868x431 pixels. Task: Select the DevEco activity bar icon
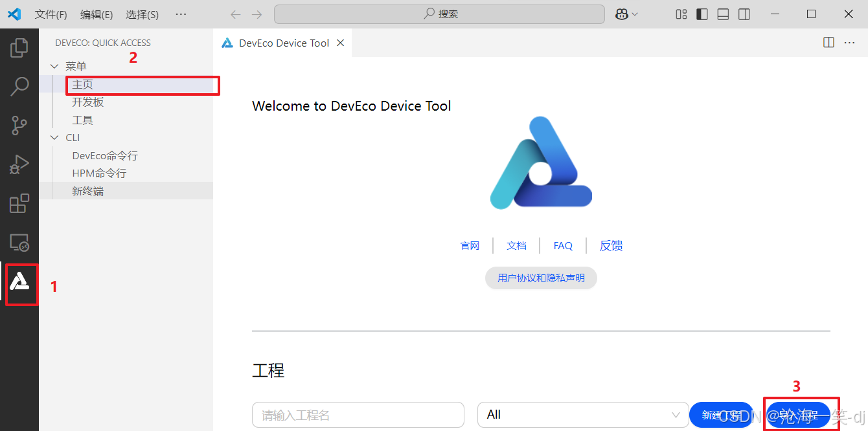point(19,281)
